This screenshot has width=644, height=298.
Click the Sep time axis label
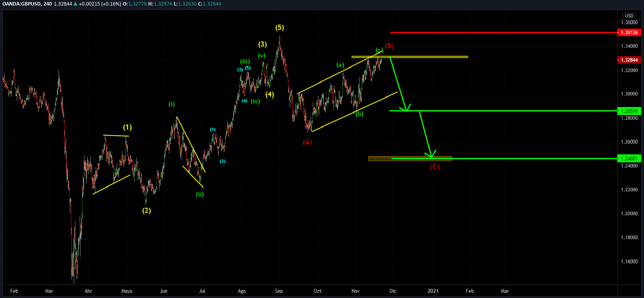[x=279, y=291]
